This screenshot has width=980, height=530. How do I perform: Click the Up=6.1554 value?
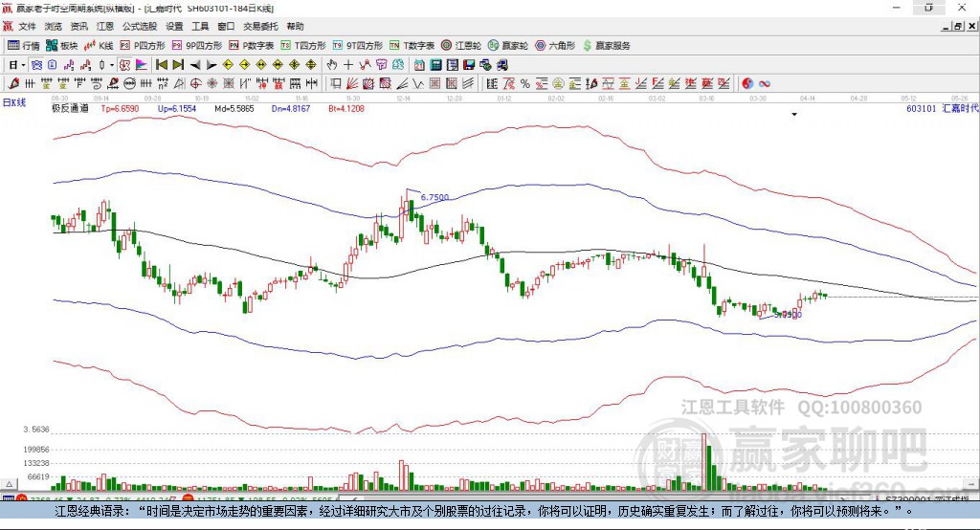coord(177,108)
